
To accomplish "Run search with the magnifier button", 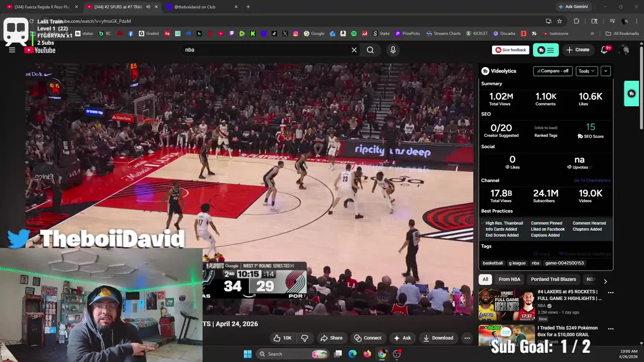I will coord(370,50).
